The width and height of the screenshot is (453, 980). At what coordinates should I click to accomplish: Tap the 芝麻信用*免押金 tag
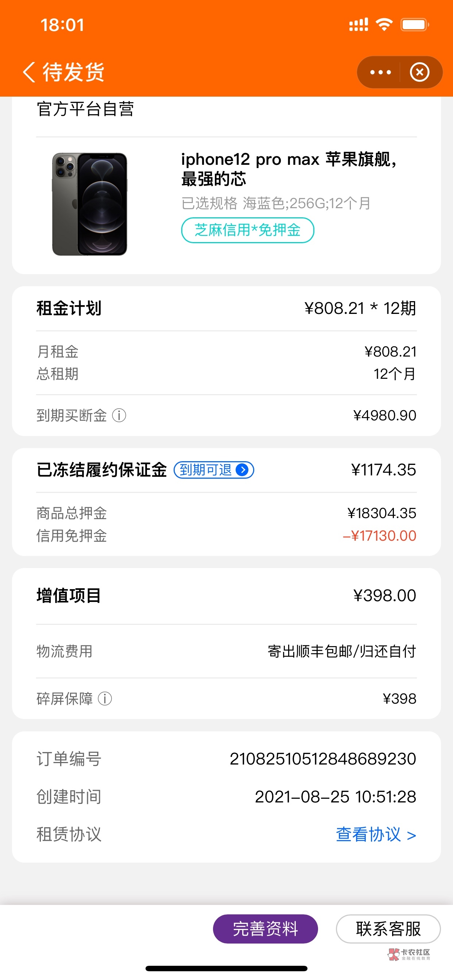(x=247, y=230)
